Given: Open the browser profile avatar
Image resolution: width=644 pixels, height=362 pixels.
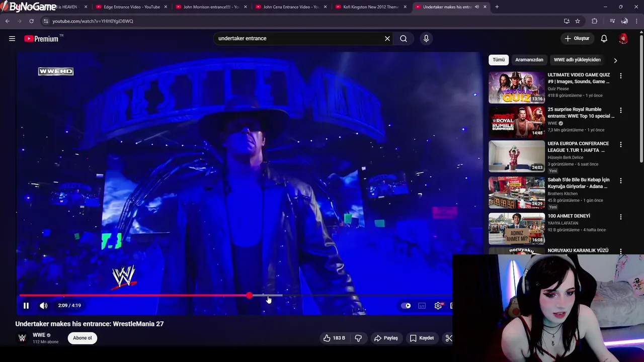Looking at the screenshot, I should (624, 21).
